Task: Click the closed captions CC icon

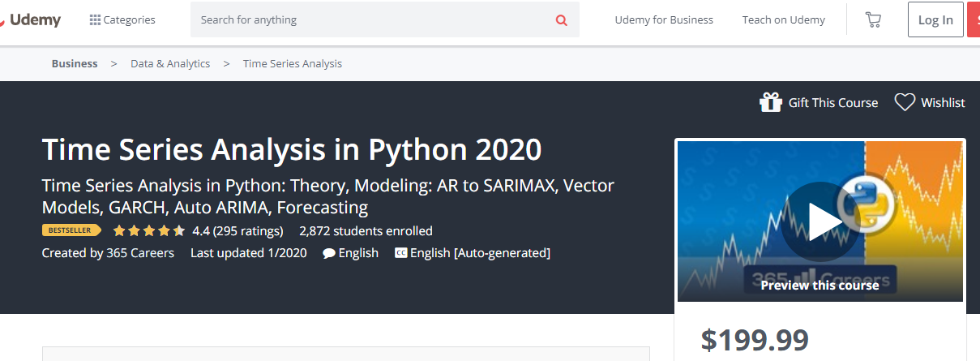Action: coord(400,253)
